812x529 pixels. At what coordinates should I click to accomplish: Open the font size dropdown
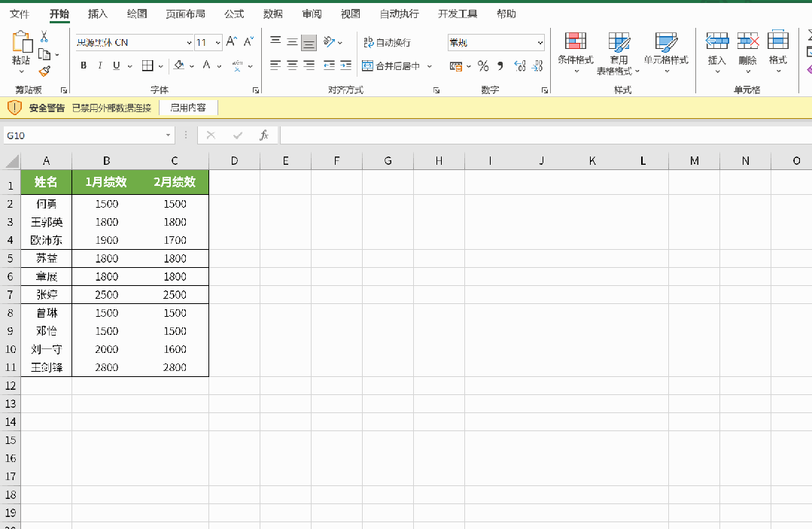218,42
